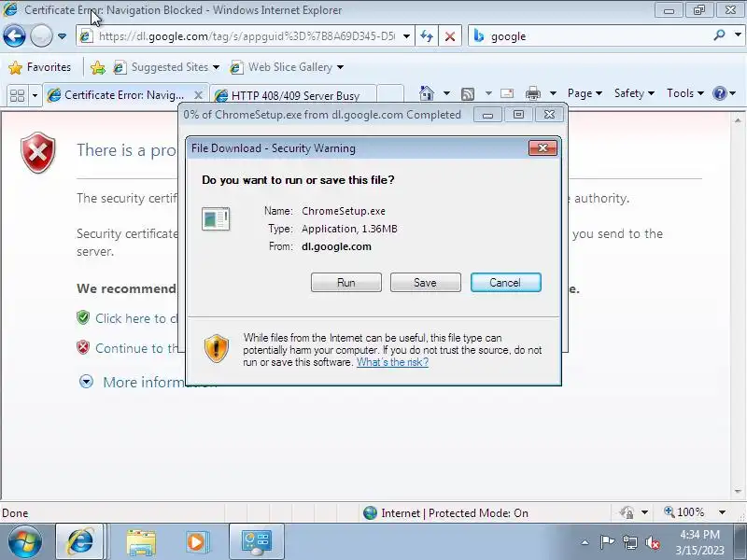Viewport: 747px width, 560px height.
Task: Click the network tray icon
Action: tap(630, 542)
